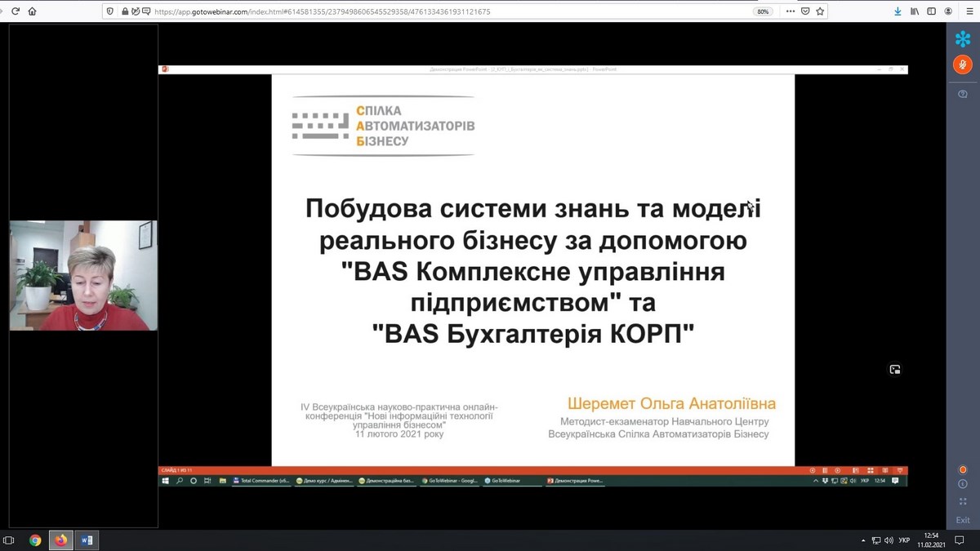The height and width of the screenshot is (551, 980).
Task: Toggle the orange microphone mute button
Action: pos(963,65)
